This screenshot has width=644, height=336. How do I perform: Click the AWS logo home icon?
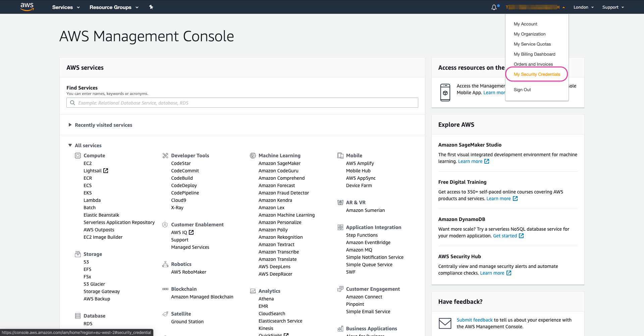click(27, 7)
